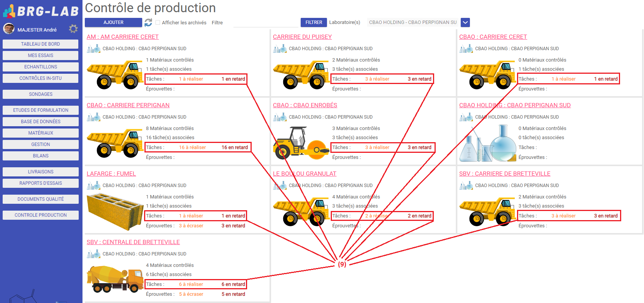Click the laboratory icon under SBV CARRIERE DE BRETTEVILLE
The image size is (644, 303).
(x=466, y=186)
